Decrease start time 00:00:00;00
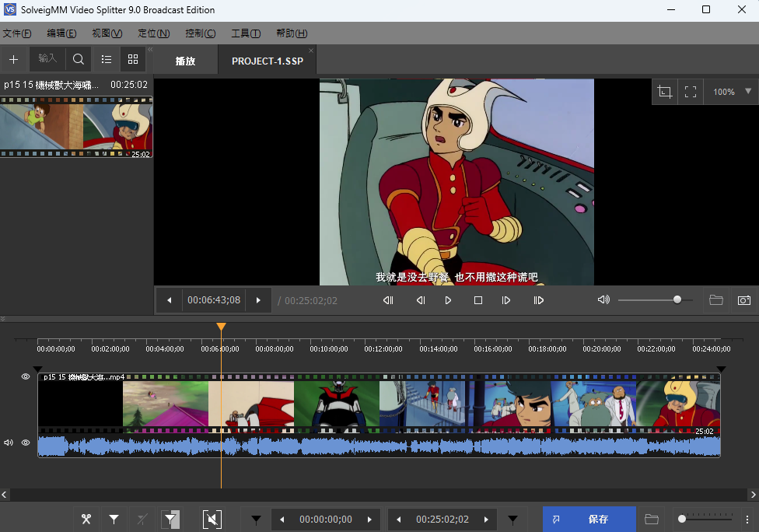759x532 pixels. pyautogui.click(x=282, y=520)
